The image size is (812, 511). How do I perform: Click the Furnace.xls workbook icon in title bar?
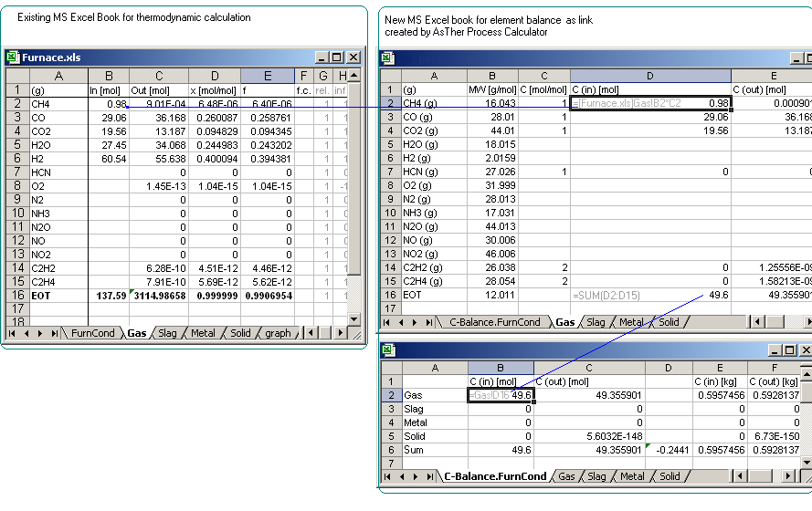(13, 57)
